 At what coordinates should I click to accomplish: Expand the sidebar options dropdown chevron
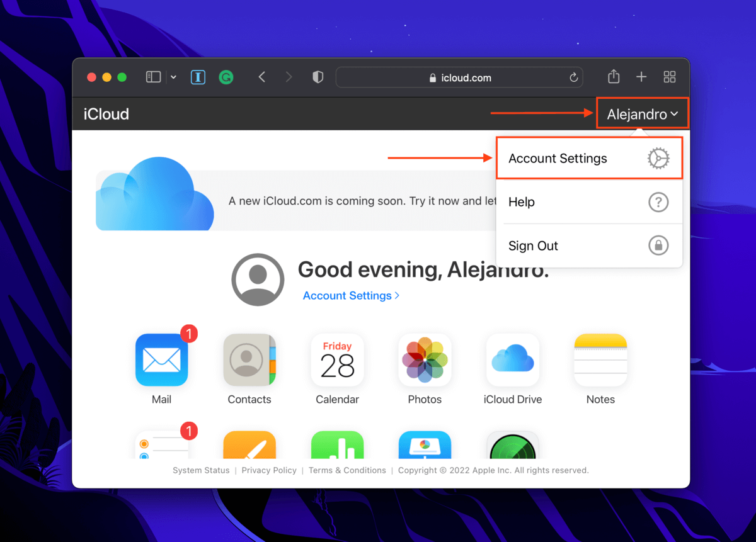[173, 77]
